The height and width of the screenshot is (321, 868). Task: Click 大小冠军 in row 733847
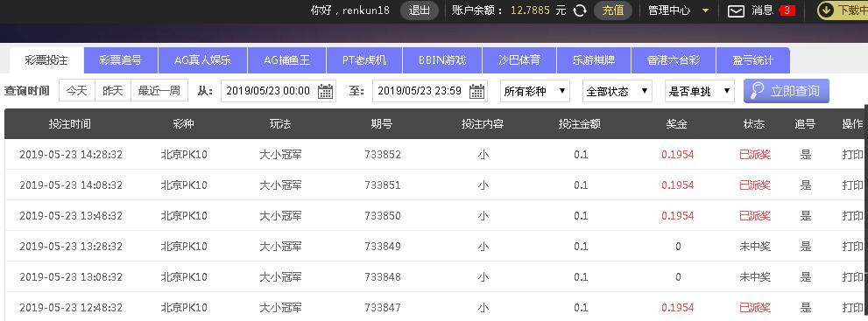(x=280, y=307)
